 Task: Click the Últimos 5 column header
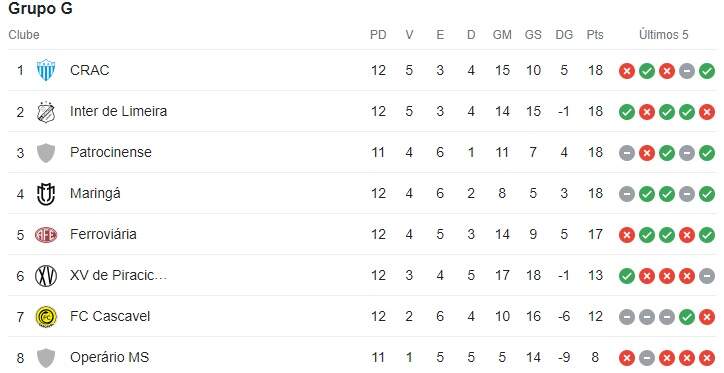coord(664,35)
